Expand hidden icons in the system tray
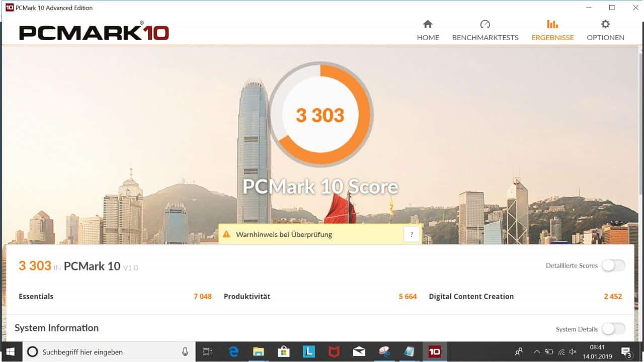Image resolution: width=644 pixels, height=362 pixels. 536,351
